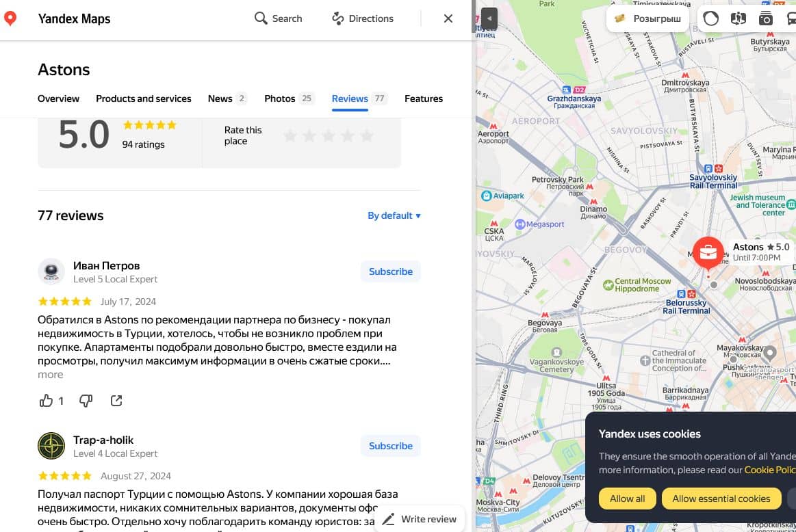796x532 pixels.
Task: Dislike Иван Петров's review with thumbs down
Action: (86, 401)
